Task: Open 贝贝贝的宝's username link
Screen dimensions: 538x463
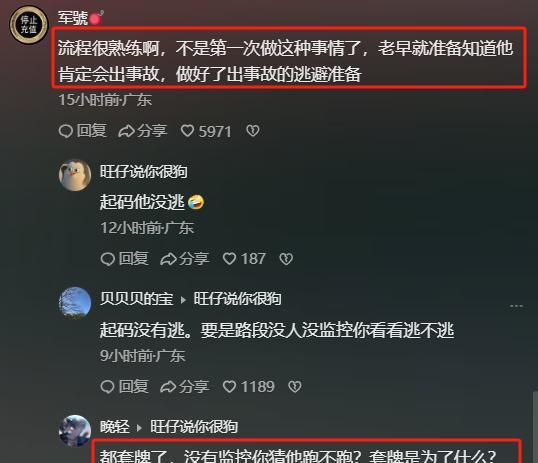Action: (137, 299)
